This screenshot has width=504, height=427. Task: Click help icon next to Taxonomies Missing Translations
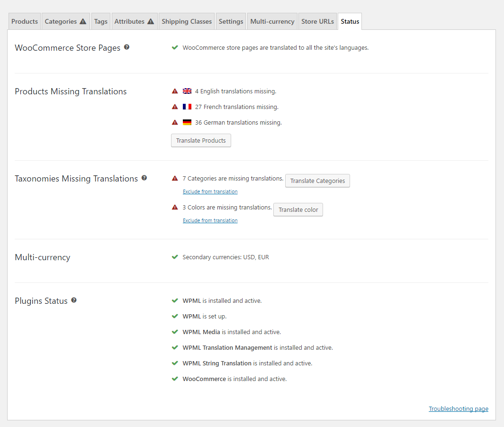[x=144, y=178]
